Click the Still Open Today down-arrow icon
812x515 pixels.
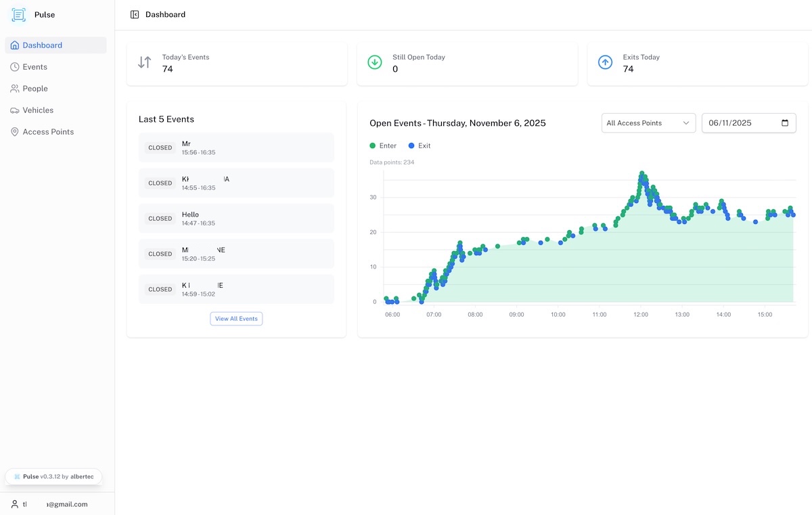[375, 62]
